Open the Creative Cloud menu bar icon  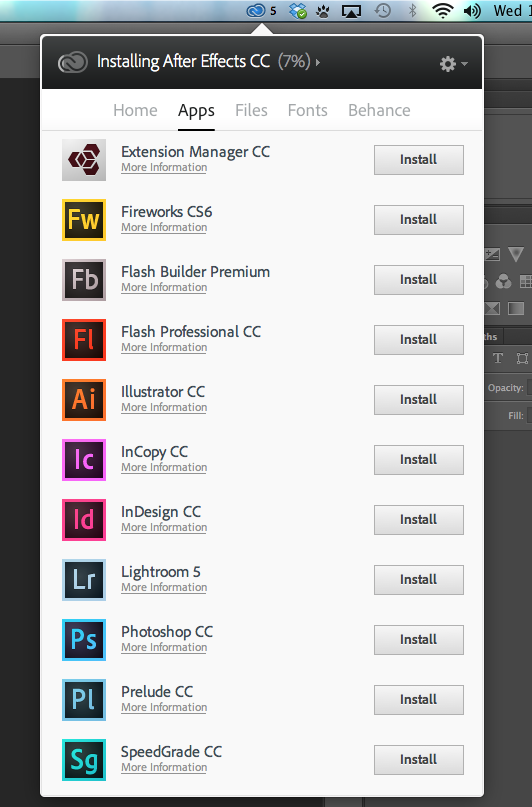pyautogui.click(x=256, y=10)
